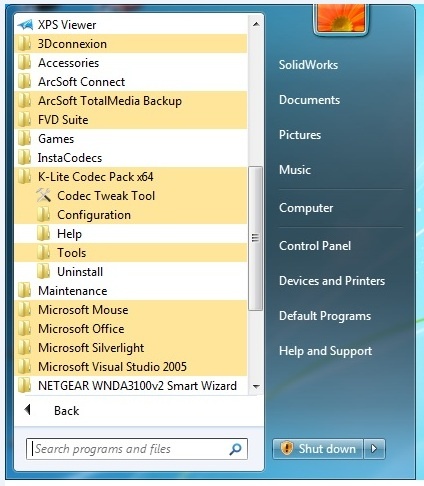424x486 pixels.
Task: Click the Tools subfolder icon
Action: click(x=43, y=253)
